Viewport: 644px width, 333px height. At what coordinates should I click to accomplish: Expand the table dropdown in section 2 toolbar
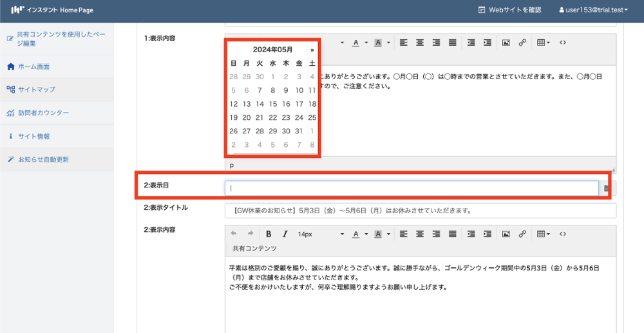click(544, 234)
